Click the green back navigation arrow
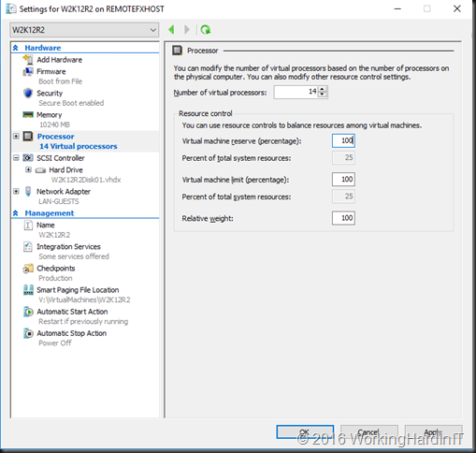 (x=171, y=30)
